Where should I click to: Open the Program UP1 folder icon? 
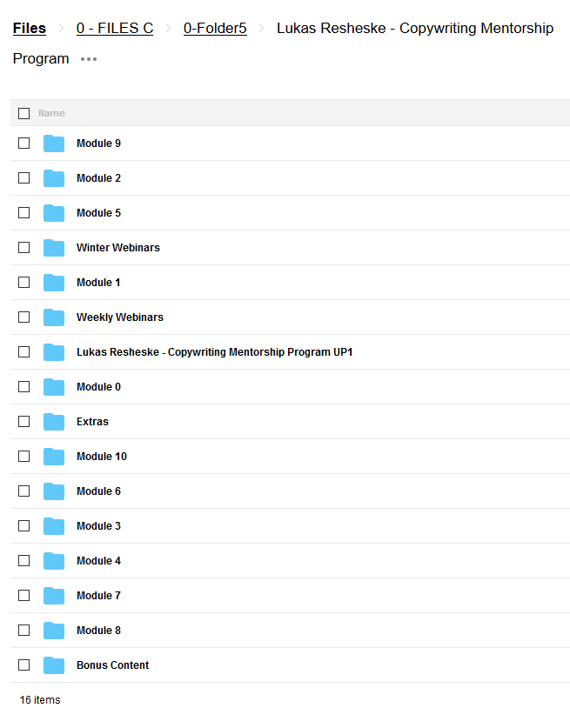54,352
